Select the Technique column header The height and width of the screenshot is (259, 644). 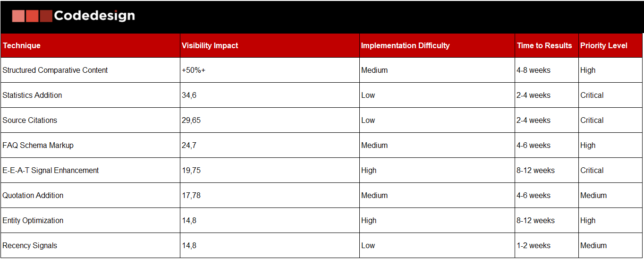click(22, 46)
